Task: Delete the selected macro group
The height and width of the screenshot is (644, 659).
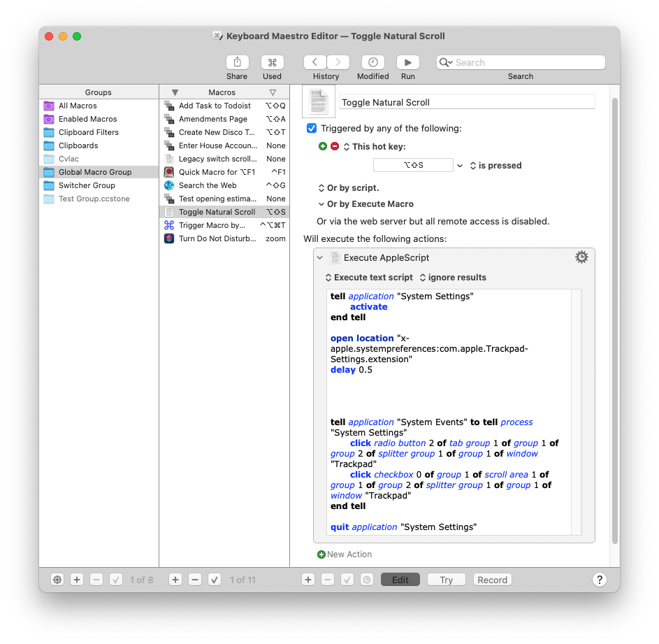Action: coord(96,580)
